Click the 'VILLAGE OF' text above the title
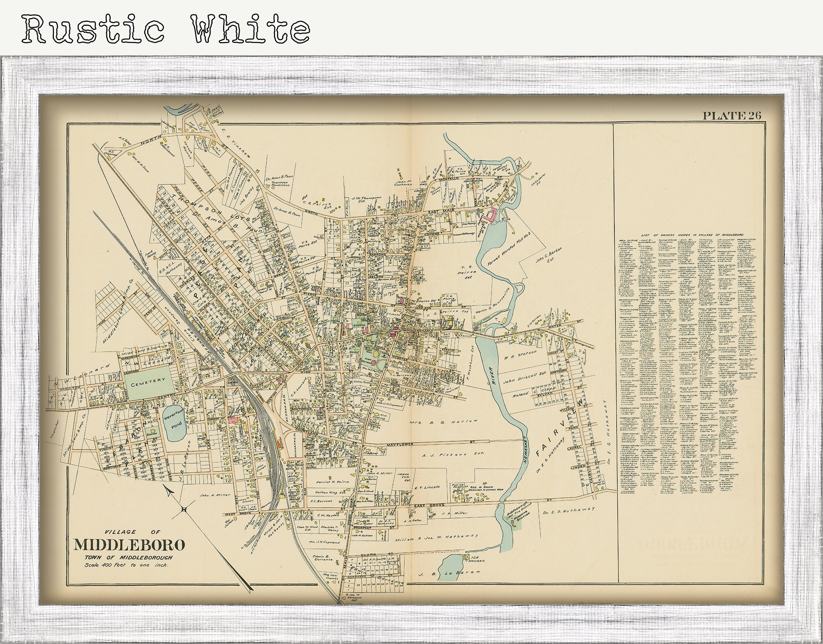The width and height of the screenshot is (823, 644). 132,532
